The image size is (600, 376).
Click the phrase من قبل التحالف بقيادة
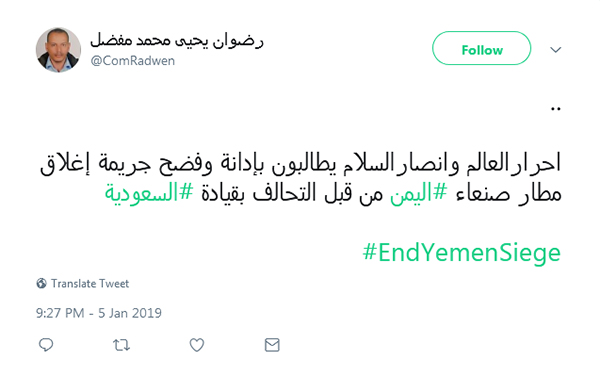point(292,192)
